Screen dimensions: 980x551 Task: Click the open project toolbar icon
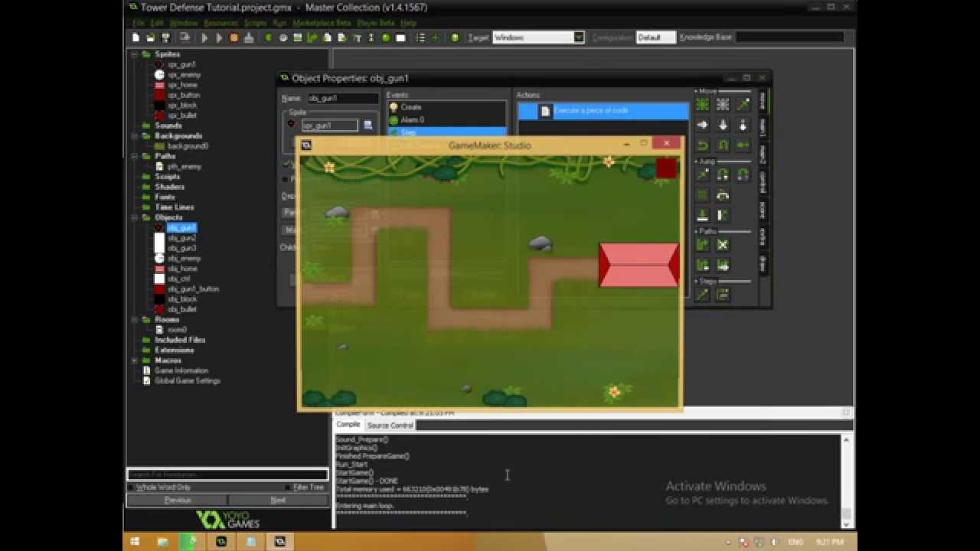151,37
